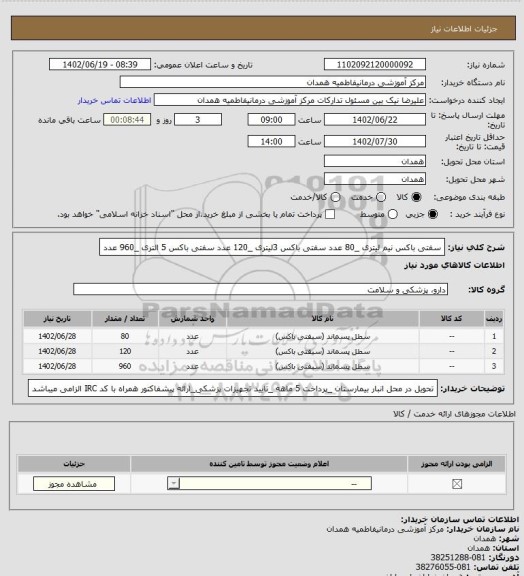
Task: Select the جزیی purchase type radio
Action: pyautogui.click(x=433, y=214)
